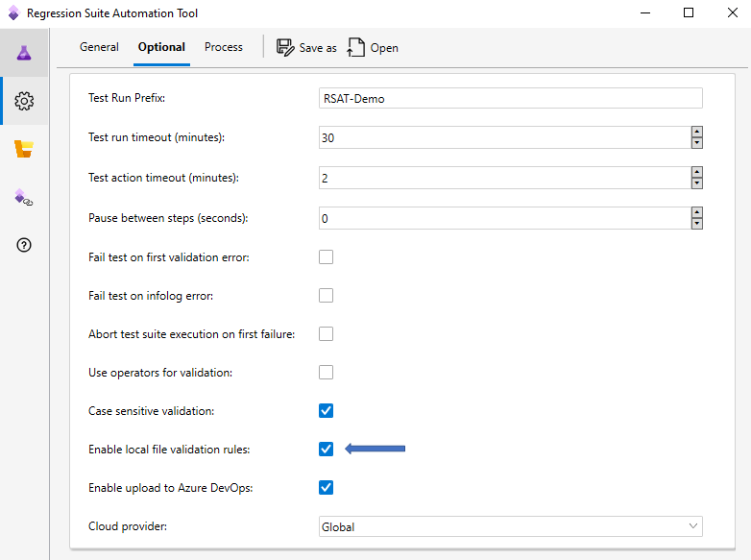751x560 pixels.
Task: Disable Enable local file validation rules
Action: coord(327,449)
